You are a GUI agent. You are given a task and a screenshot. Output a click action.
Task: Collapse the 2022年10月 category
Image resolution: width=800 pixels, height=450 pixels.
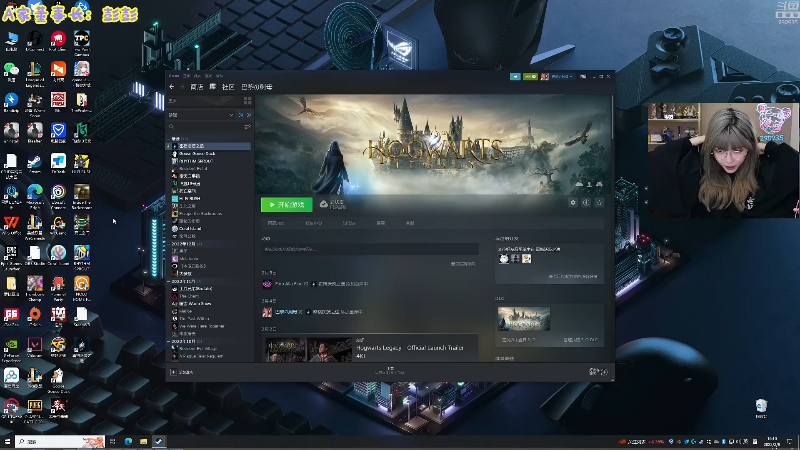click(x=169, y=341)
